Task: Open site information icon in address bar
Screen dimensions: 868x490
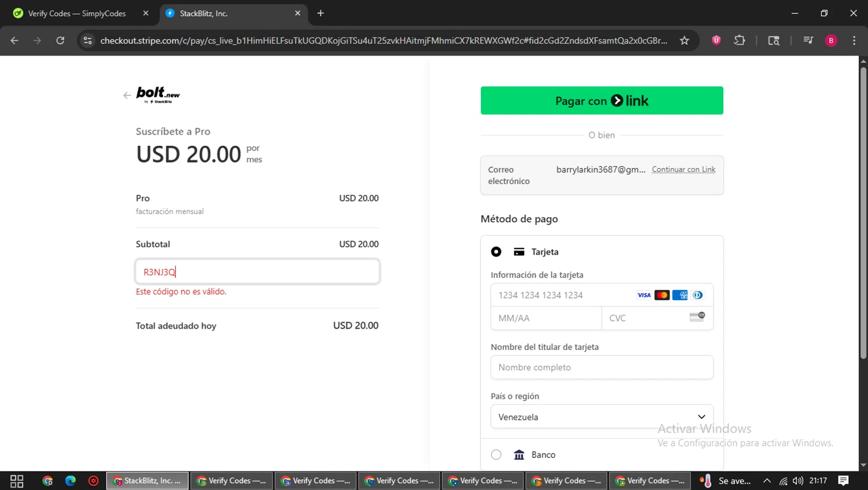Action: click(x=87, y=40)
